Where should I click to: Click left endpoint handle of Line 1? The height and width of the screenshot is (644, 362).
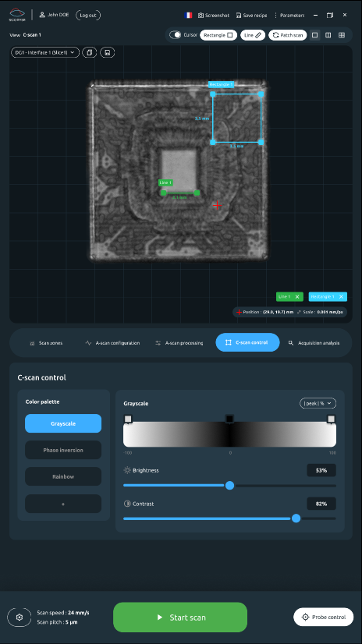pyautogui.click(x=164, y=193)
